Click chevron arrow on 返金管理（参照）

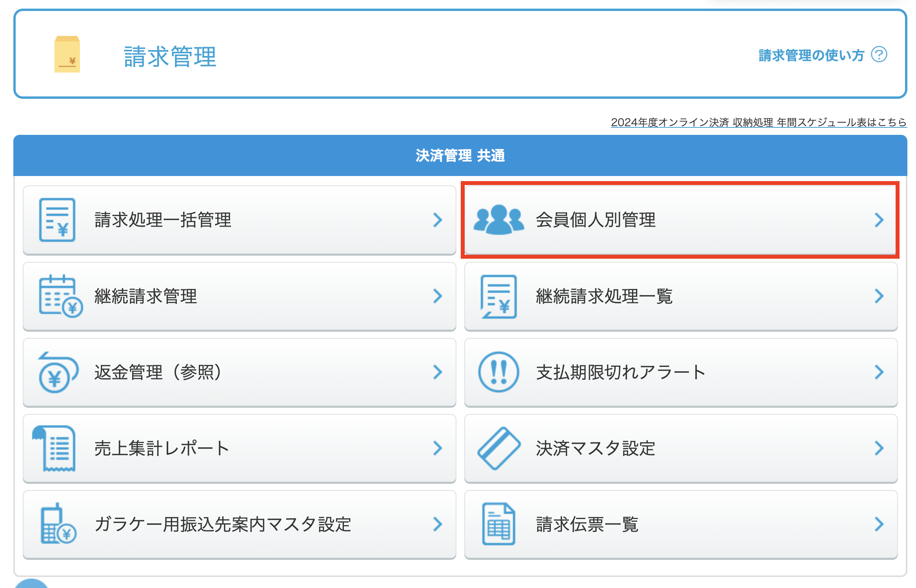438,372
